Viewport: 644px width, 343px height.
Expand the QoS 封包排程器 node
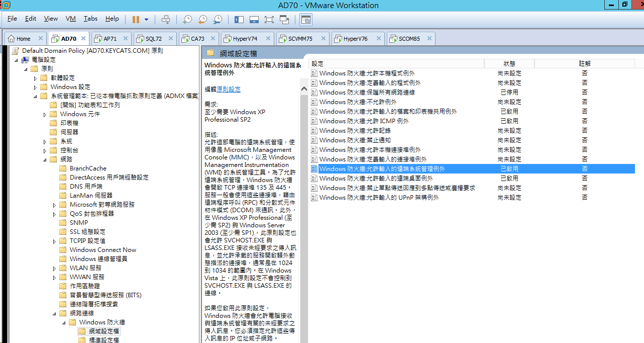[x=54, y=214]
